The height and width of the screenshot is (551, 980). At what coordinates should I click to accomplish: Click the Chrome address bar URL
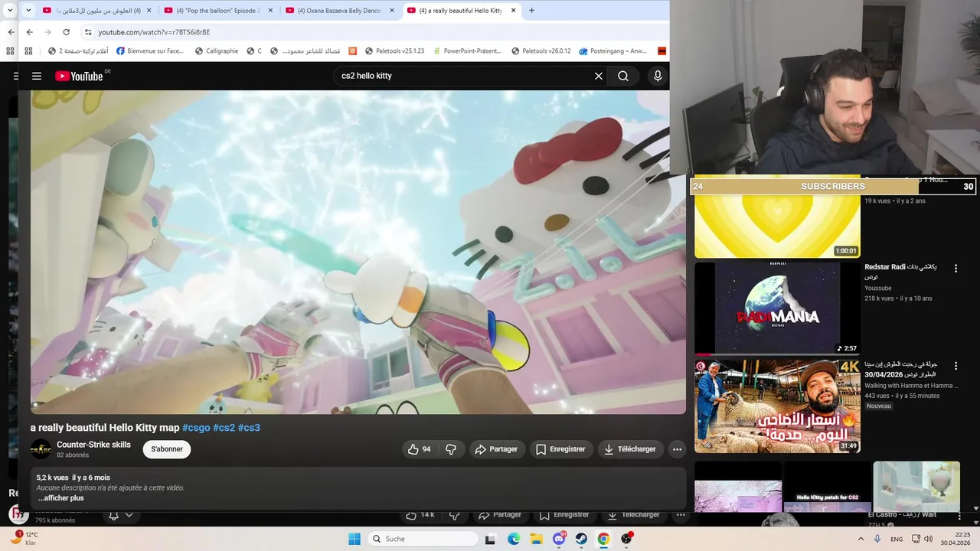[x=154, y=32]
